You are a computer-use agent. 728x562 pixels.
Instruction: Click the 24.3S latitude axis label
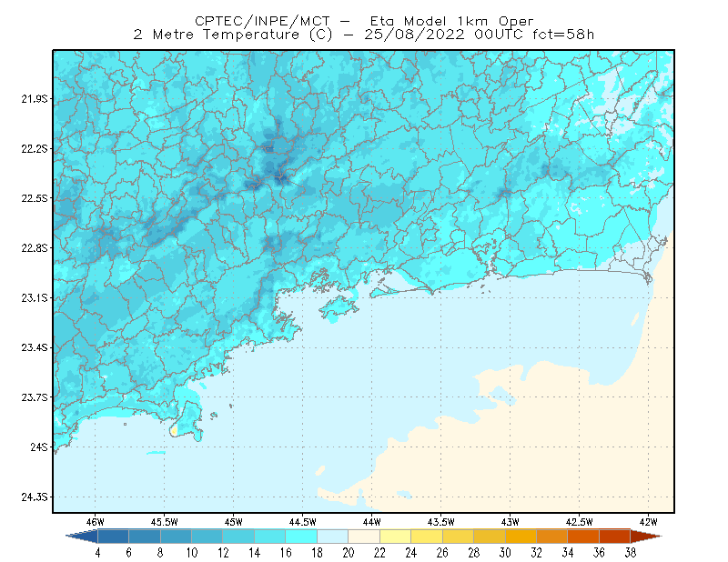click(x=34, y=497)
